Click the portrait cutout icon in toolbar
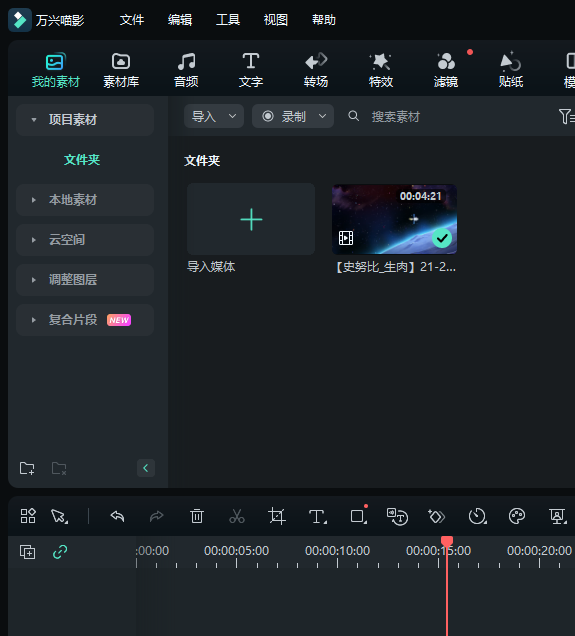Image resolution: width=575 pixels, height=636 pixels. pos(558,516)
